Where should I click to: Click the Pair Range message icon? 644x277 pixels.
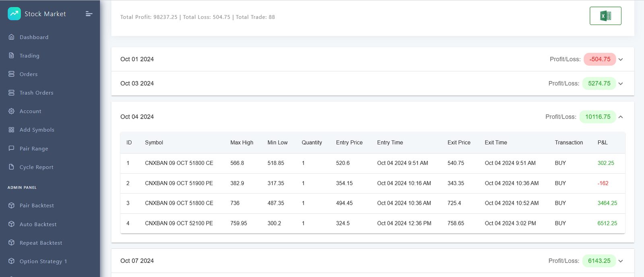pos(11,148)
